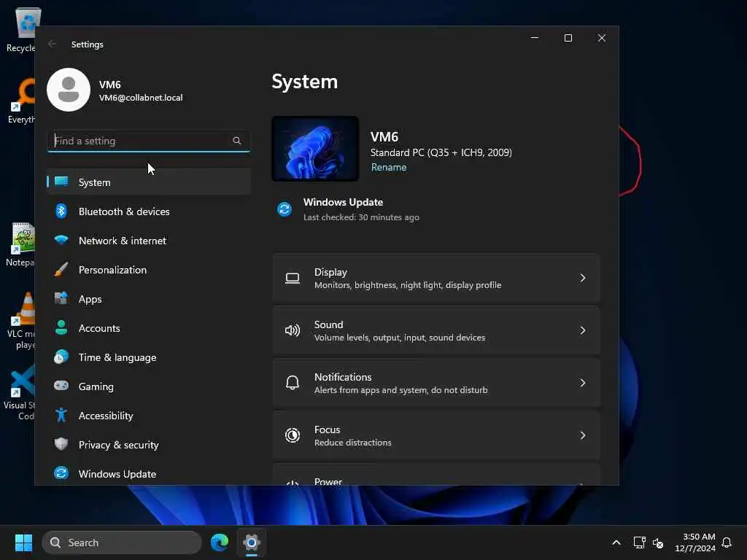
Task: Click the Sound speaker icon
Action: point(293,330)
